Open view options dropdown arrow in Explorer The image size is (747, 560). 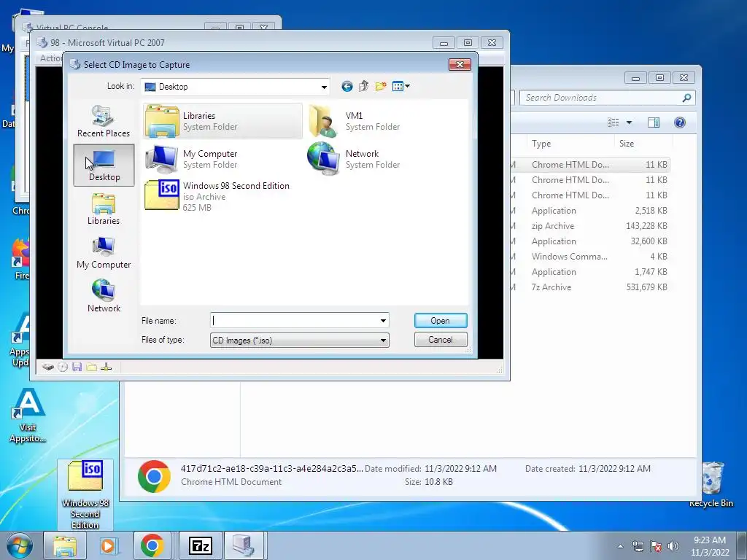click(x=629, y=122)
